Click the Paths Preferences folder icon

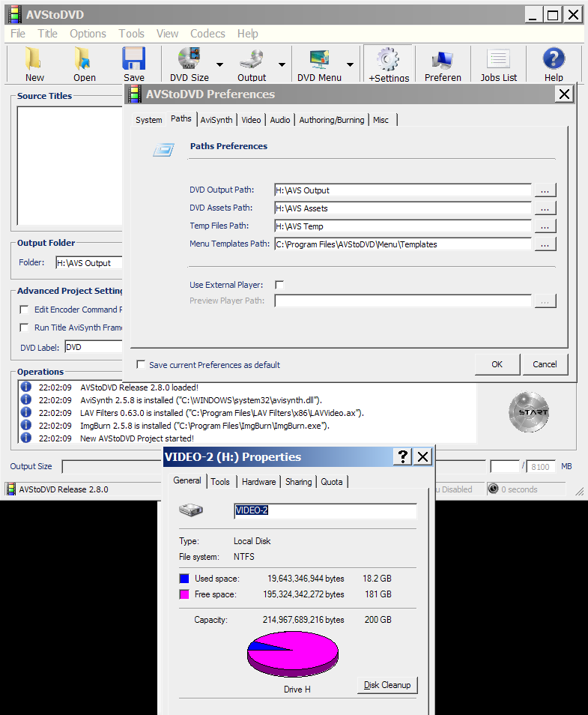163,150
